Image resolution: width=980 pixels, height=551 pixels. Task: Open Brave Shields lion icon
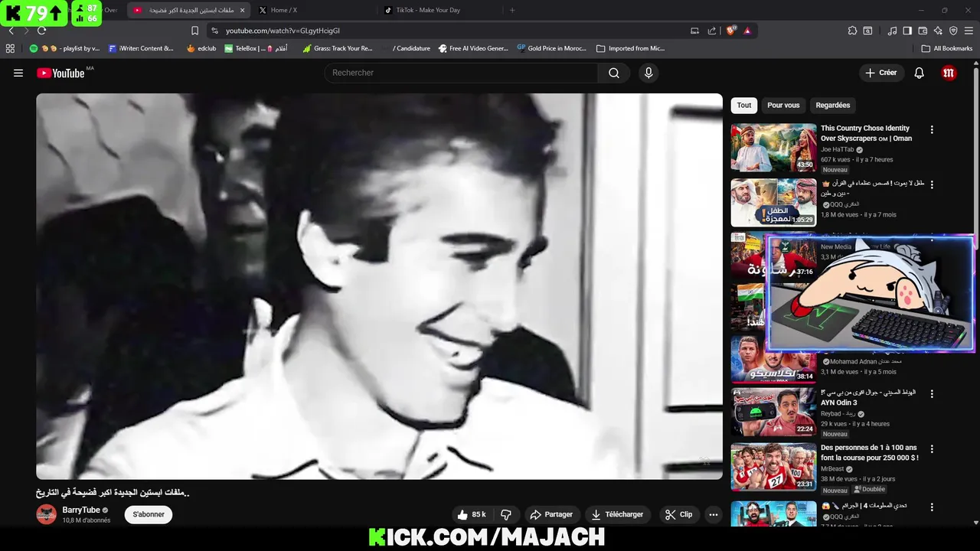click(x=731, y=31)
